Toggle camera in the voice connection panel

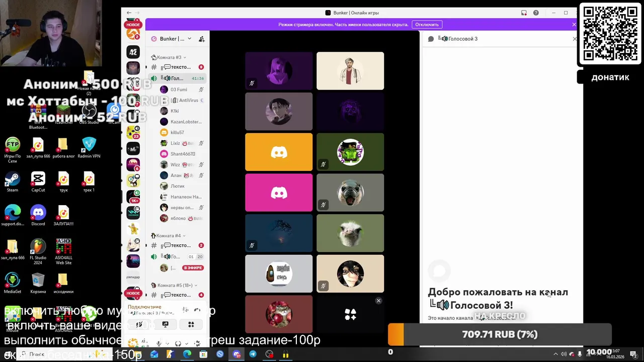(x=139, y=325)
